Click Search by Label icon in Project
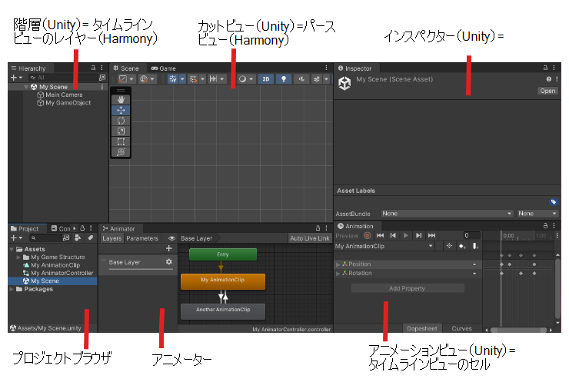This screenshot has width=569, height=392. click(91, 238)
